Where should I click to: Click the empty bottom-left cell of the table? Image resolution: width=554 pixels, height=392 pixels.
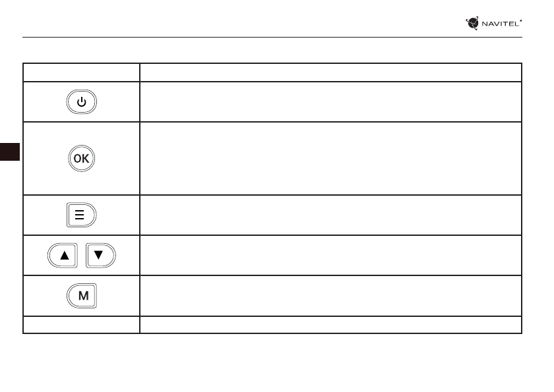click(81, 325)
